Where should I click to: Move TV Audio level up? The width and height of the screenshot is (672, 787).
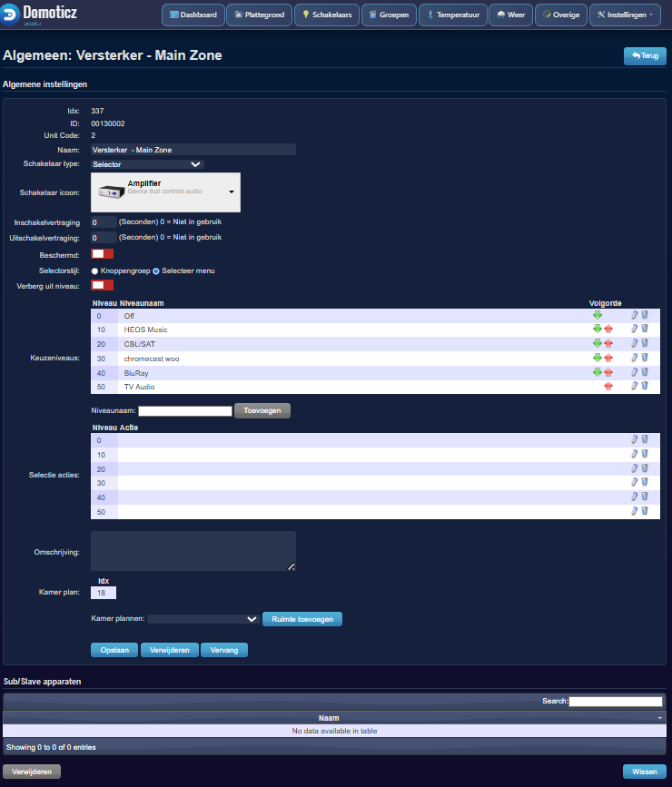click(608, 387)
